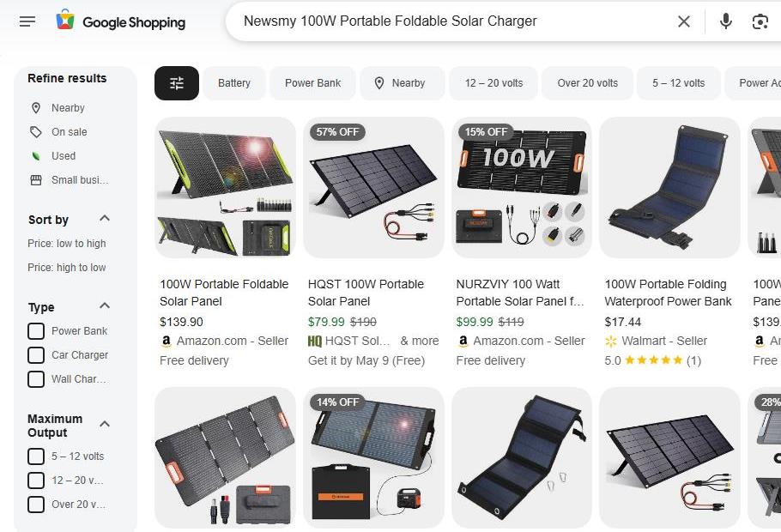781x532 pixels.
Task: Filter by Small business stores
Action: coord(70,180)
